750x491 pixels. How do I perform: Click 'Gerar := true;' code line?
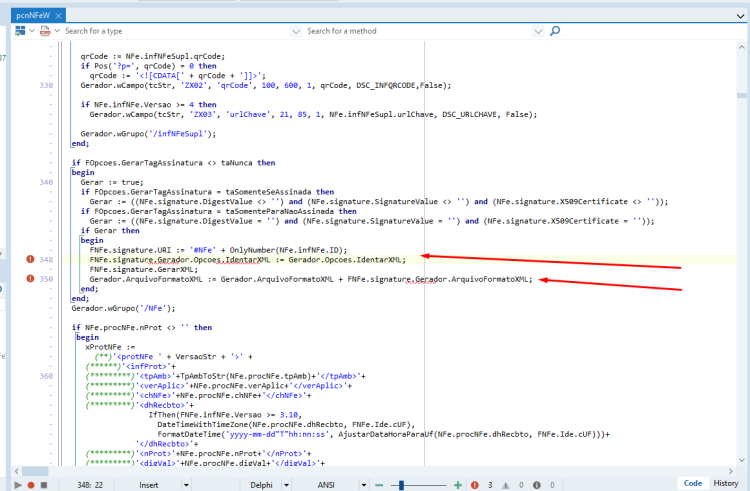pyautogui.click(x=112, y=182)
